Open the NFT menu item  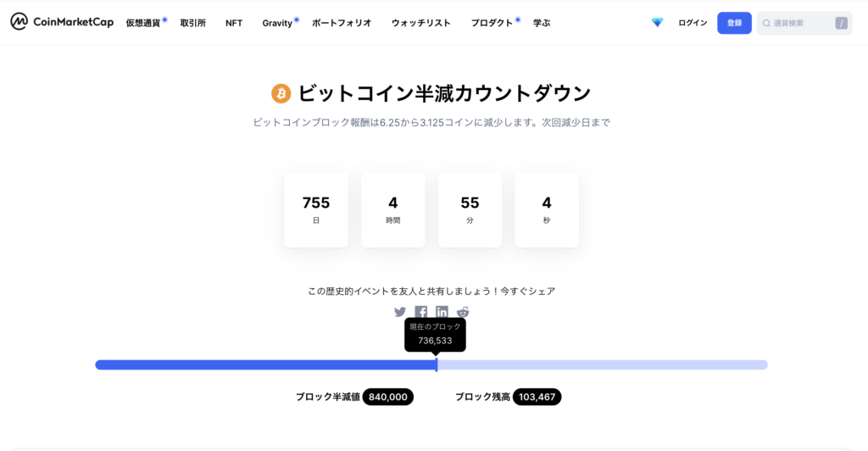(x=234, y=23)
